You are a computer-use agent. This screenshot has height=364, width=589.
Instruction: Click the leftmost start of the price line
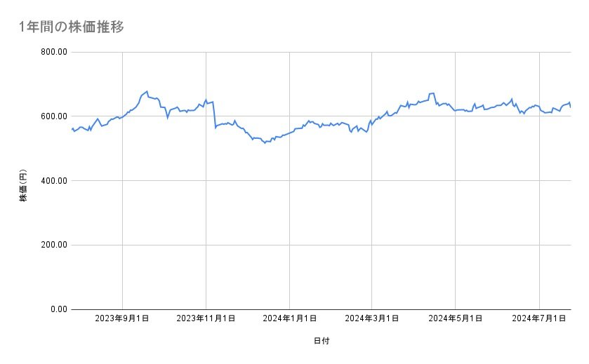(72, 128)
